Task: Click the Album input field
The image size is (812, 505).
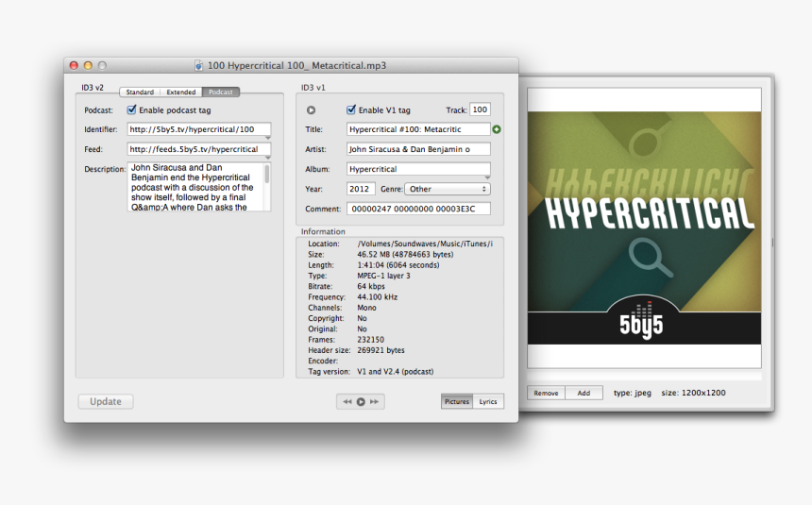Action: [x=418, y=169]
